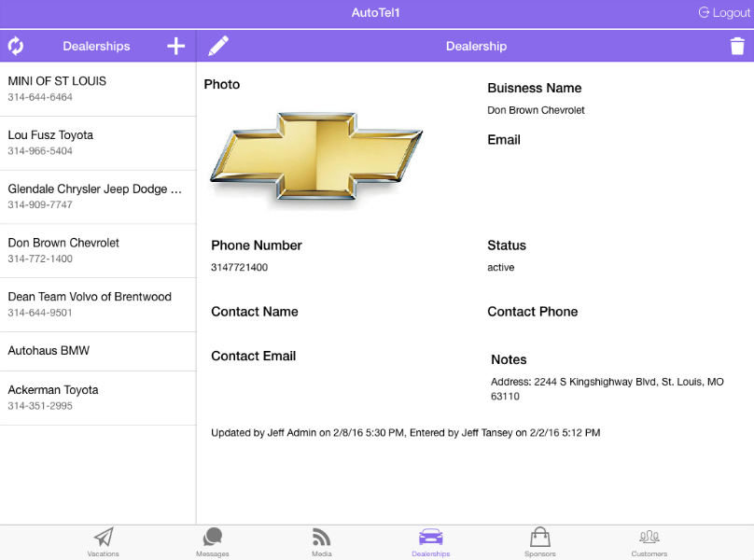Select Dean Team Volvo of Brentwood

pyautogui.click(x=98, y=304)
